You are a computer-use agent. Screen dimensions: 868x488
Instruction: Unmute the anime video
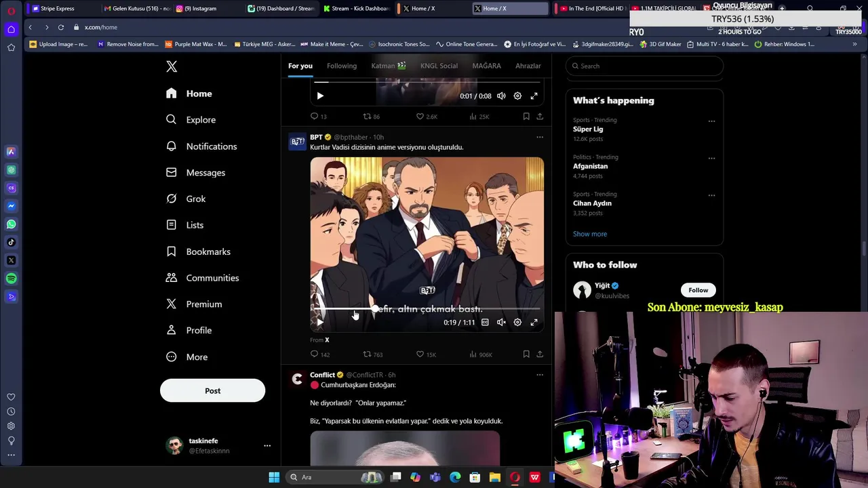pos(501,323)
